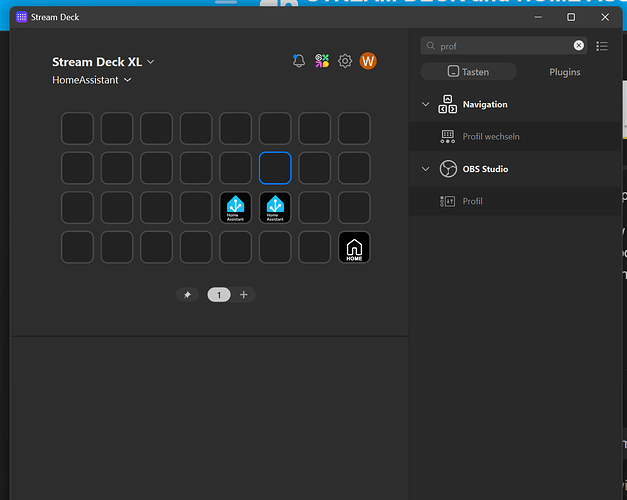Switch to the Plugins tab

(565, 72)
